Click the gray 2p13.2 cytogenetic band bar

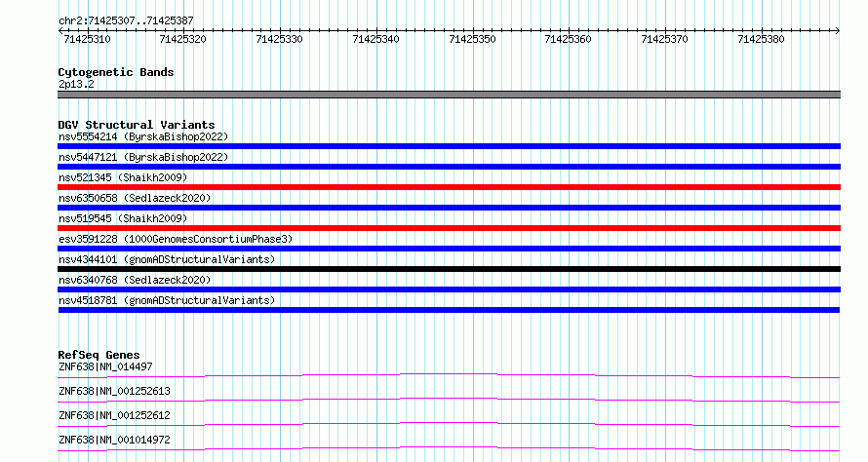[449, 95]
